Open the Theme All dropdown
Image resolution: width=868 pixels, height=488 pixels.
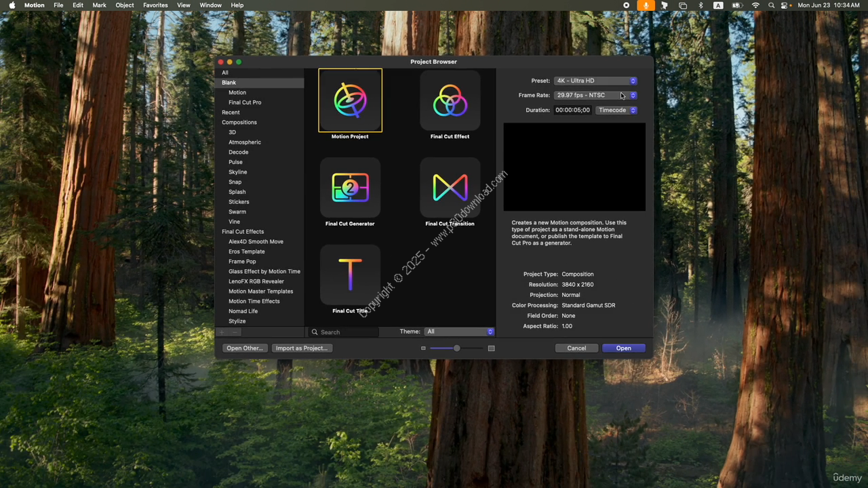click(459, 331)
